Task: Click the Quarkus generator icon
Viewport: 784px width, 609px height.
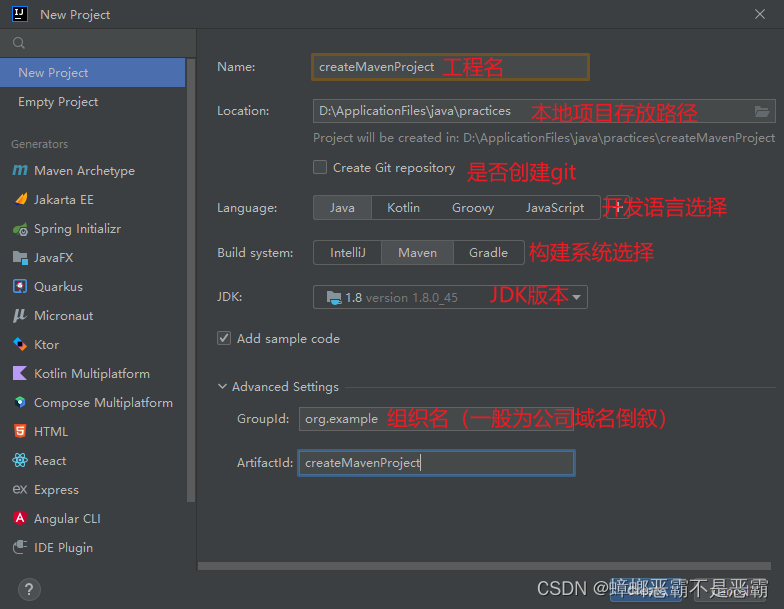Action: [x=20, y=286]
